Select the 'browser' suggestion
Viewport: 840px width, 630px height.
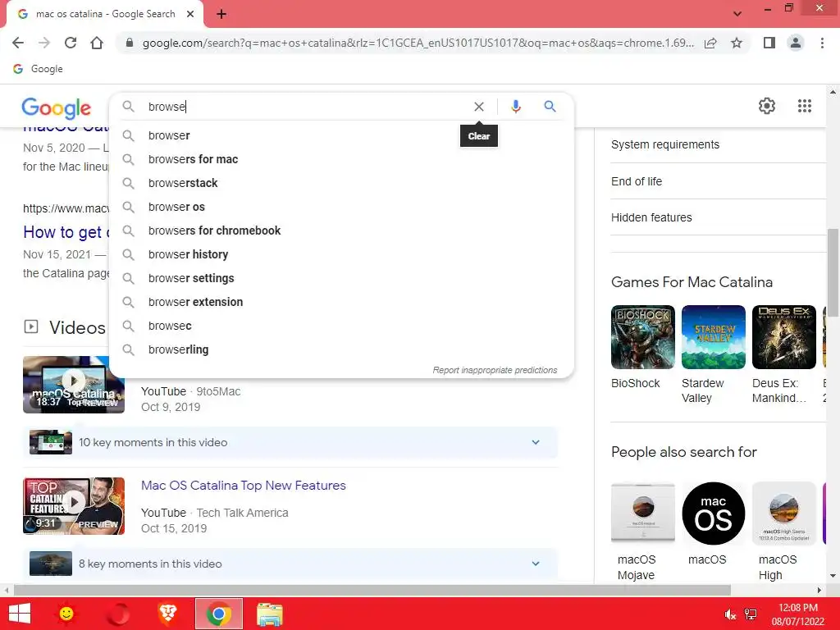[x=342, y=135]
